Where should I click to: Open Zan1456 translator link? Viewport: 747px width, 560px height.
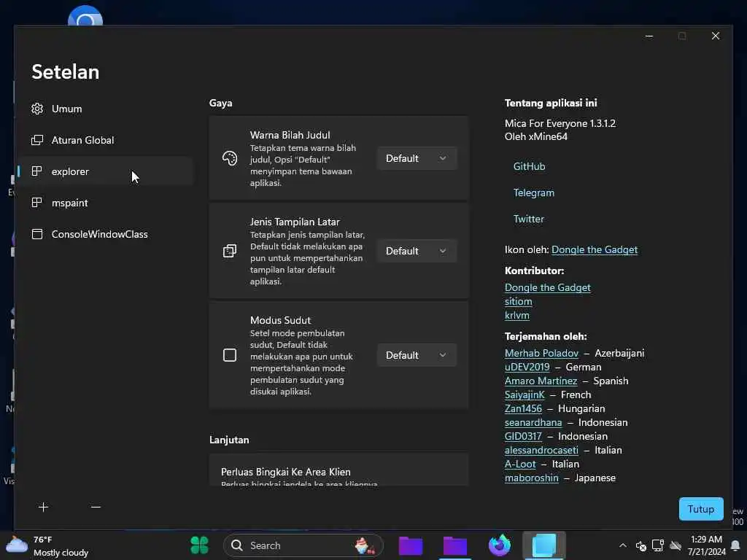(523, 408)
